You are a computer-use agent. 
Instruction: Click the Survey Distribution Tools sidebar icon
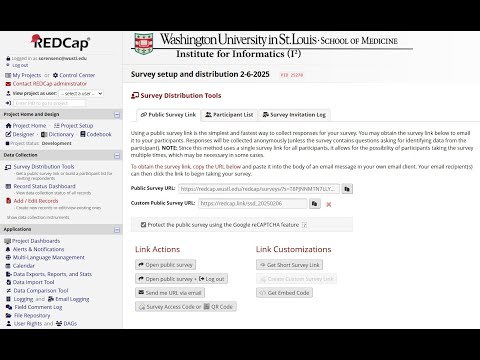pyautogui.click(x=8, y=167)
